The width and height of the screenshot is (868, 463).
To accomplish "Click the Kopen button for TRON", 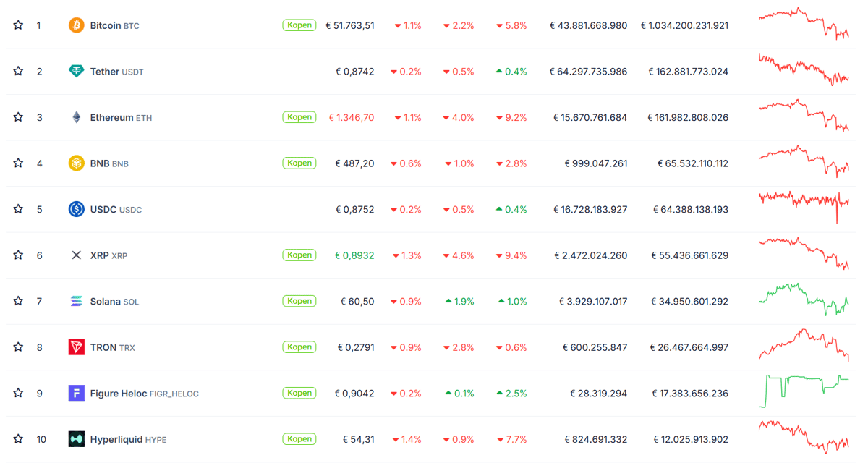I will tap(299, 347).
